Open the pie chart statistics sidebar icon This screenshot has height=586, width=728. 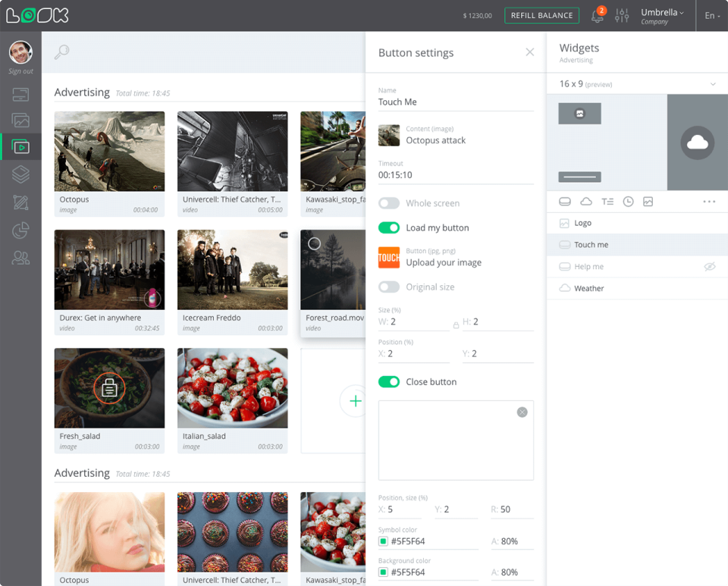[20, 230]
